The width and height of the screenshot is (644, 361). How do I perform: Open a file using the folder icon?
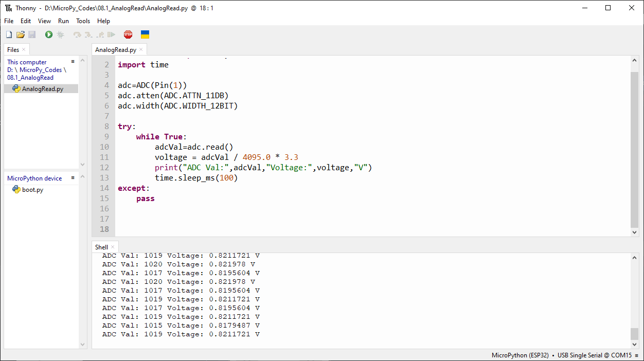(21, 34)
